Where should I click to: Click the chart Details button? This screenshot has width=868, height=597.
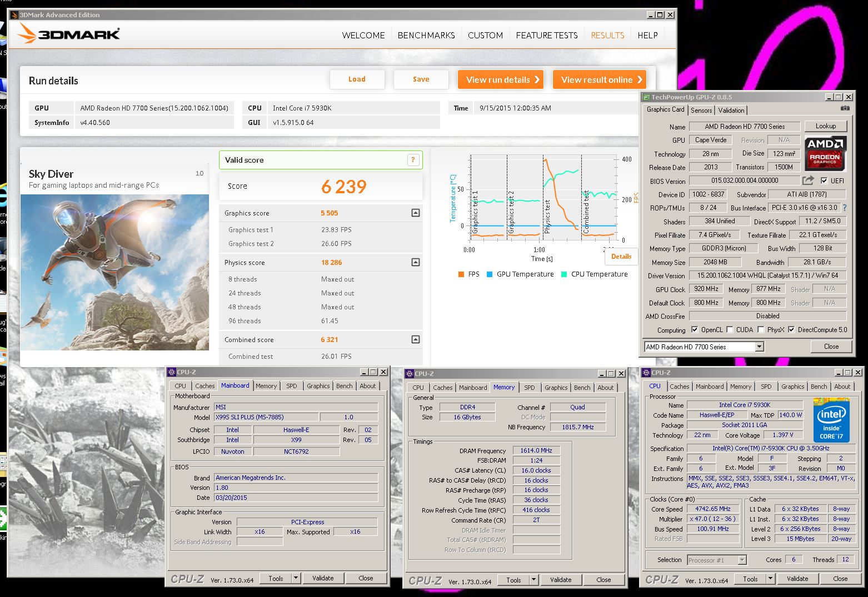pos(621,257)
